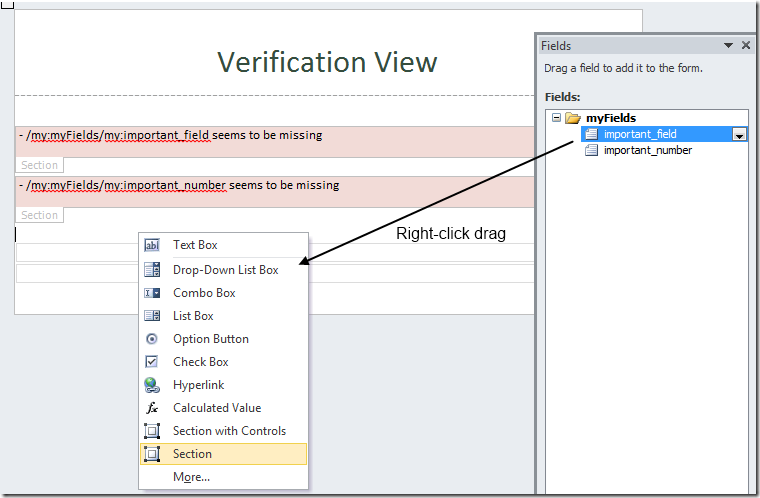Screen dimensions: 760x498
Task: Click the Hyperlink globe icon
Action: (x=152, y=385)
